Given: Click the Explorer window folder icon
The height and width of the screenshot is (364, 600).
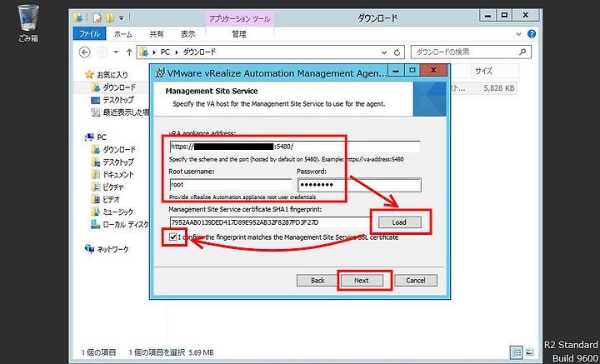Looking at the screenshot, I should click(x=78, y=17).
